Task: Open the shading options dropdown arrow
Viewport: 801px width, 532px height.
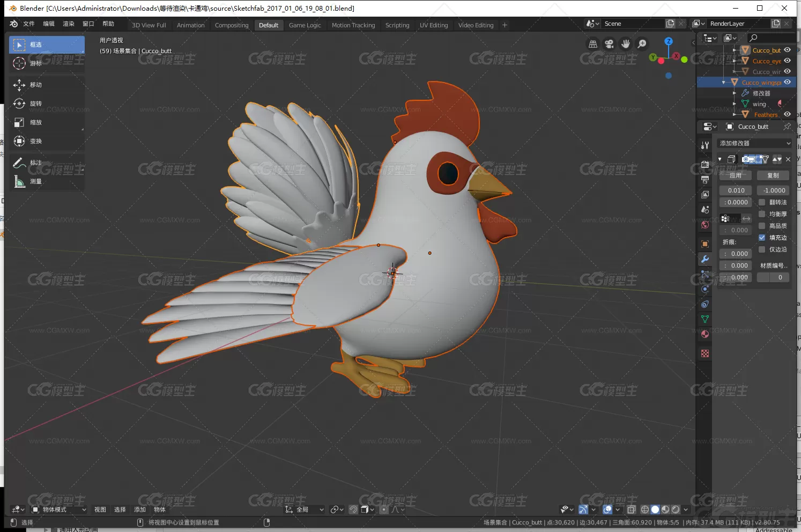Action: 686,509
